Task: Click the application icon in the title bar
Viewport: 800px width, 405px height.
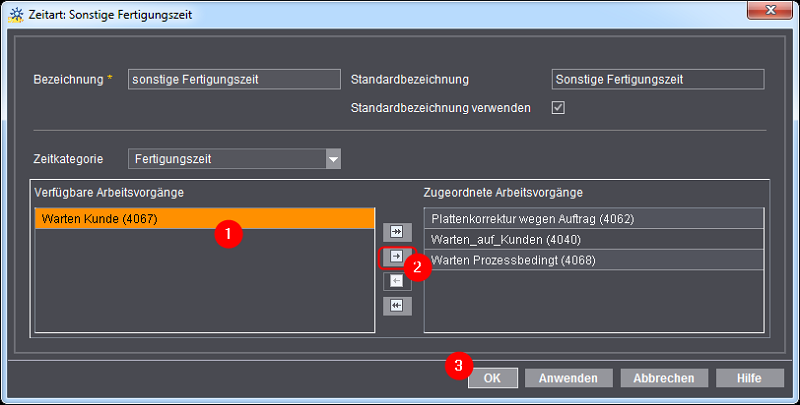Action: pos(16,15)
